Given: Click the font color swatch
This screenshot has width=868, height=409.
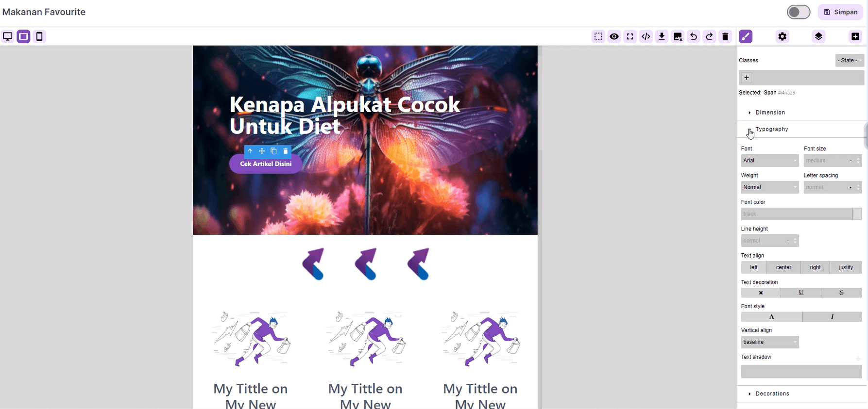Looking at the screenshot, I should click(x=857, y=214).
